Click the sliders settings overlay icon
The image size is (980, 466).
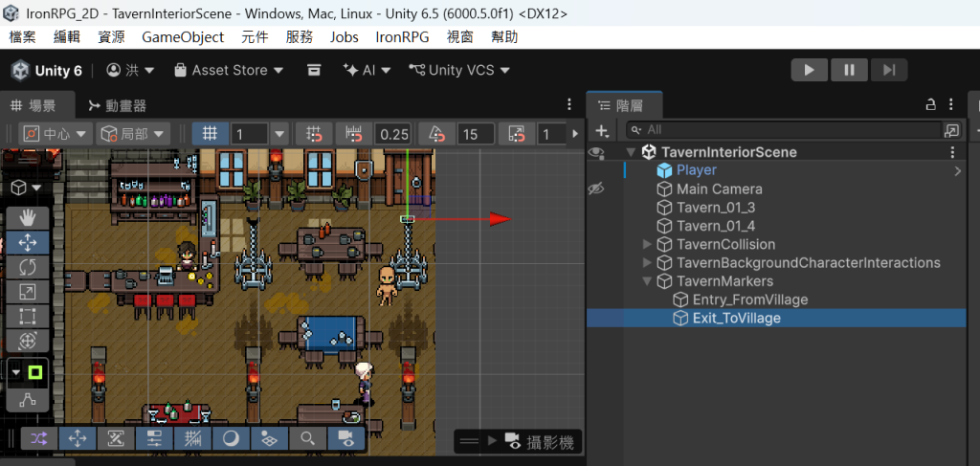pyautogui.click(x=154, y=438)
